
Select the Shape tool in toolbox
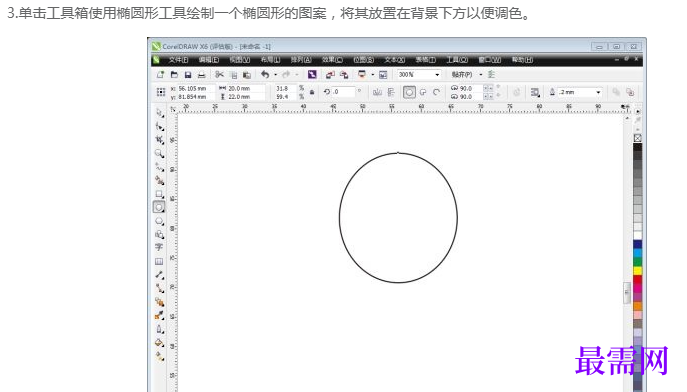(159, 127)
